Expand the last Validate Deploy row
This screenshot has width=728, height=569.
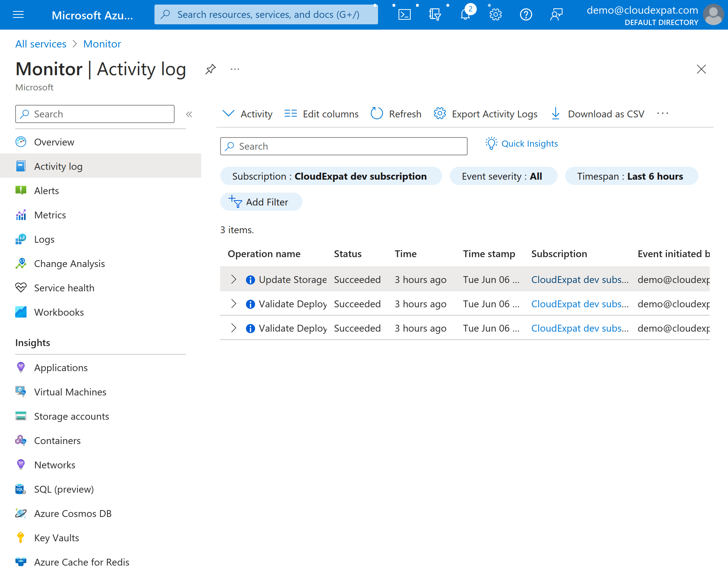[x=234, y=328]
